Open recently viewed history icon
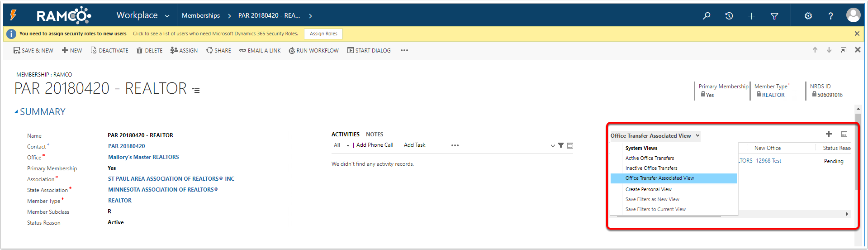 (x=729, y=16)
